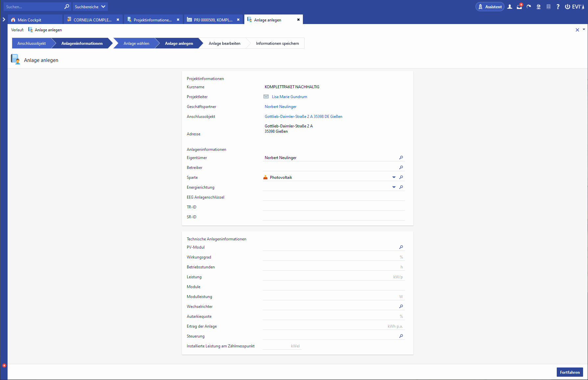Image resolution: width=588 pixels, height=380 pixels.
Task: Expand the Energierichtung dropdown arrow
Action: [394, 187]
